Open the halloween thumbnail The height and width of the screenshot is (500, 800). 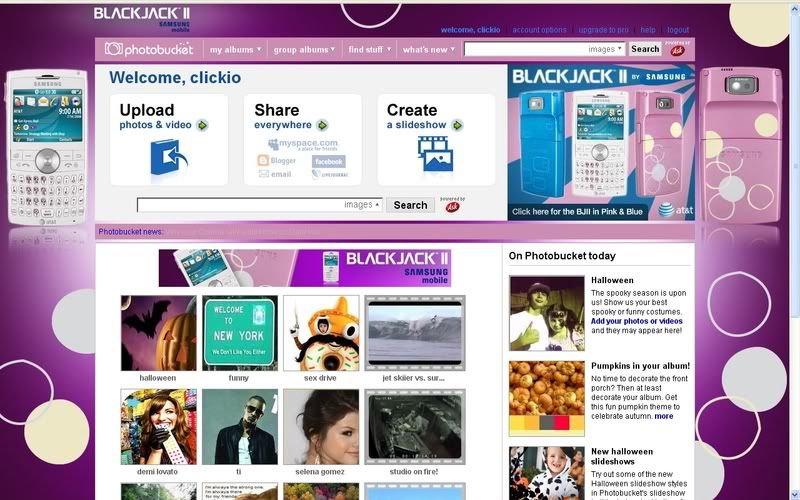[x=158, y=333]
